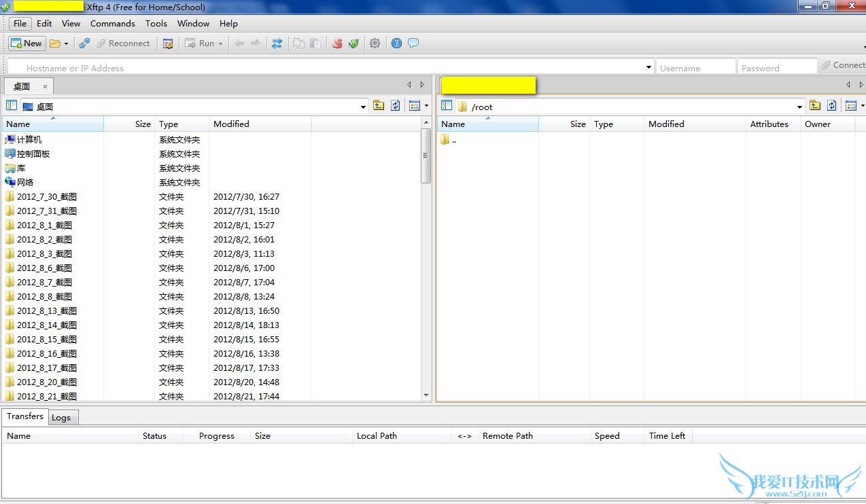The width and height of the screenshot is (866, 504).
Task: Go up a folder in local pane
Action: [379, 106]
